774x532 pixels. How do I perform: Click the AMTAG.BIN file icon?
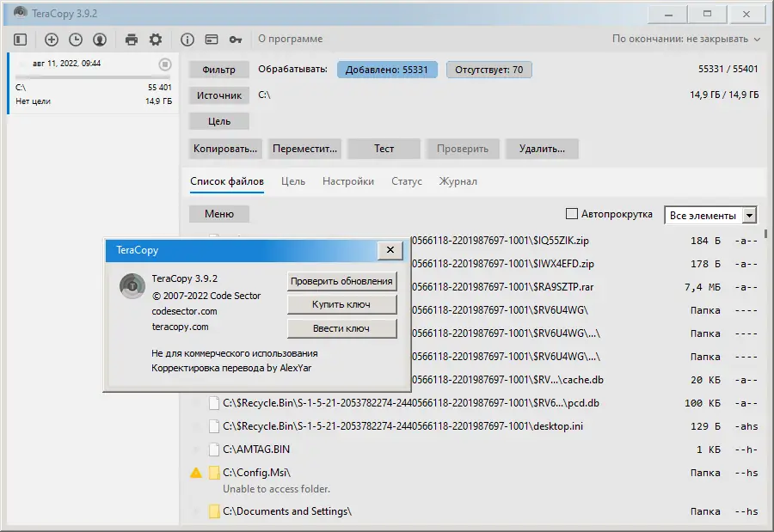pyautogui.click(x=214, y=449)
